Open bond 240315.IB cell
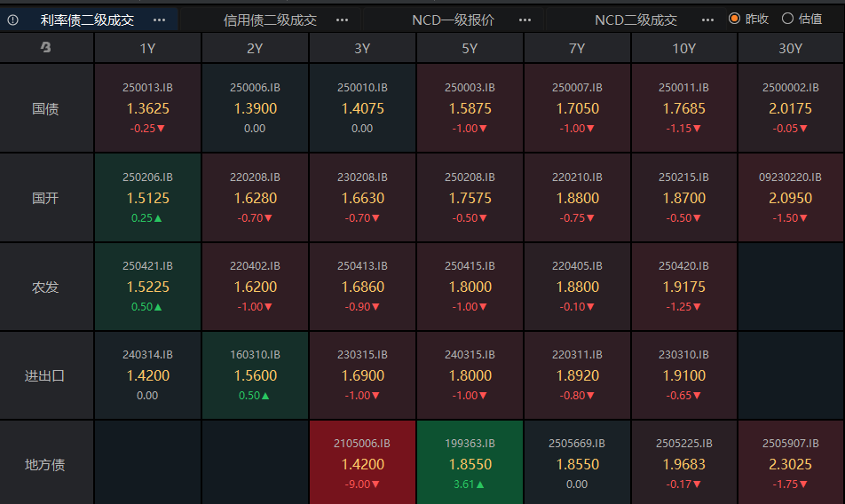This screenshot has width=845, height=504. tap(470, 375)
